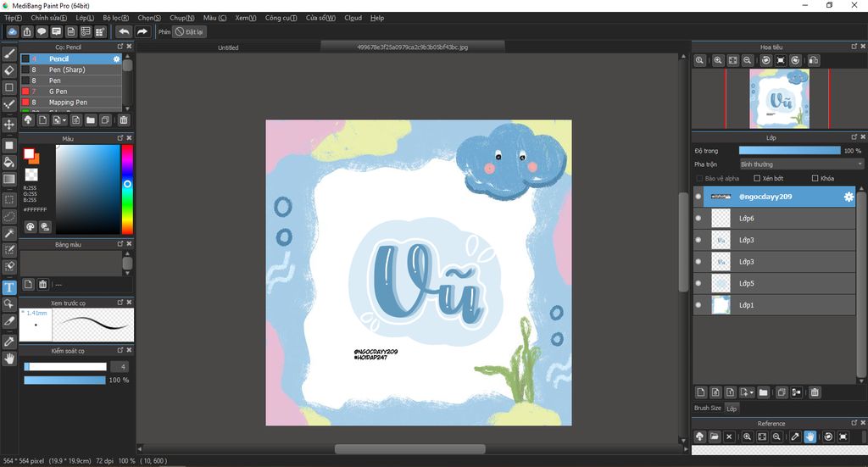Select the Magic Wand tool
868x467 pixels.
tap(8, 234)
